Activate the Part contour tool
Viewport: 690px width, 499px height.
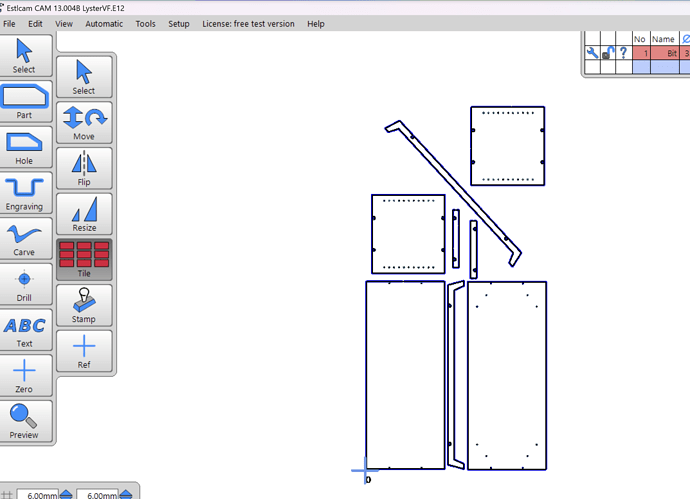pos(24,101)
